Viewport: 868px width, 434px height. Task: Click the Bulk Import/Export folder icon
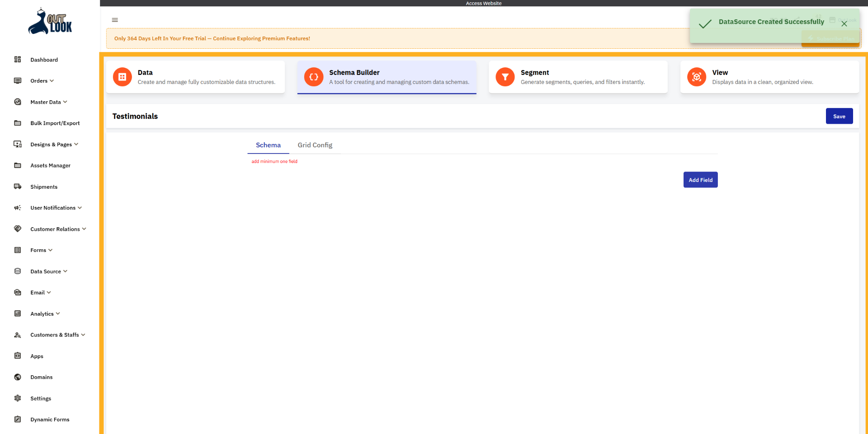[17, 123]
